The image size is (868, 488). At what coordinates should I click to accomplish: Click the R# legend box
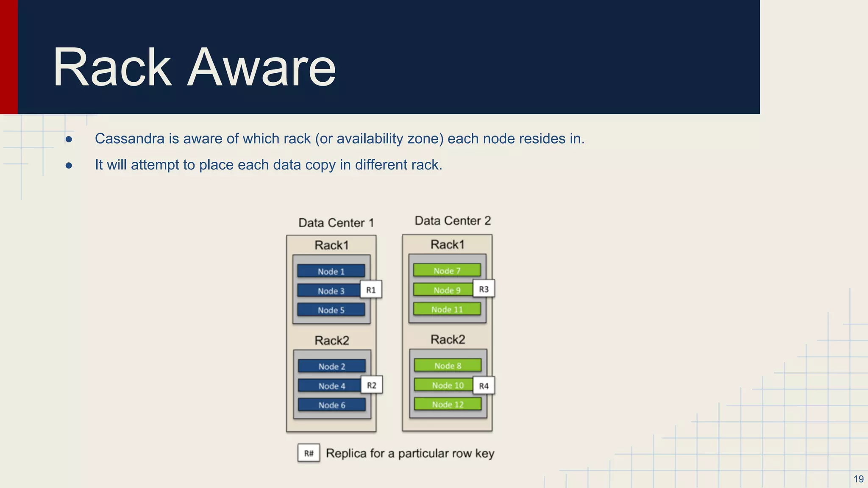pos(309,453)
